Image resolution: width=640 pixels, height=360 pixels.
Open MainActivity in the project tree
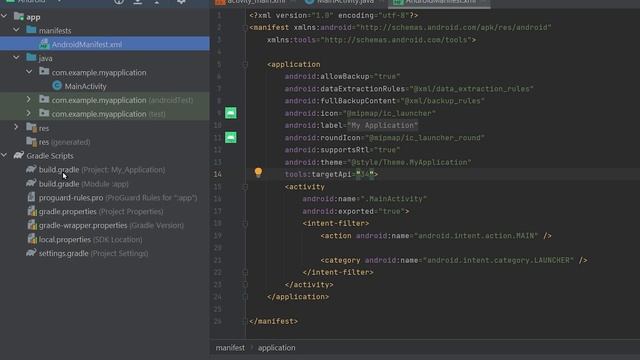pos(85,86)
